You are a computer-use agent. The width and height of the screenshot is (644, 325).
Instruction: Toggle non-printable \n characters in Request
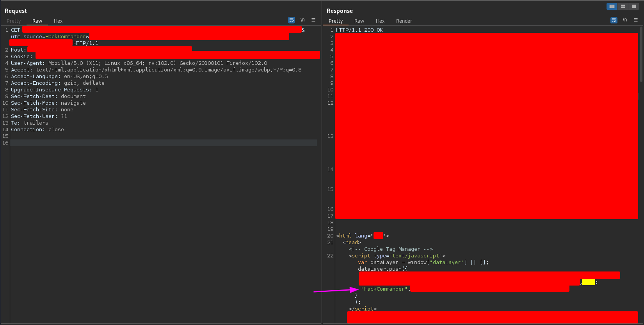coord(302,20)
